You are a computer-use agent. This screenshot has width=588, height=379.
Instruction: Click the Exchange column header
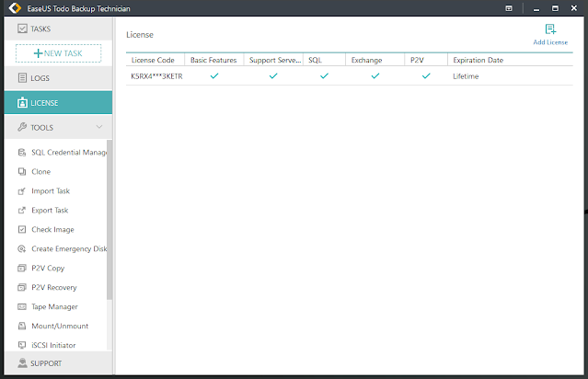click(375, 60)
